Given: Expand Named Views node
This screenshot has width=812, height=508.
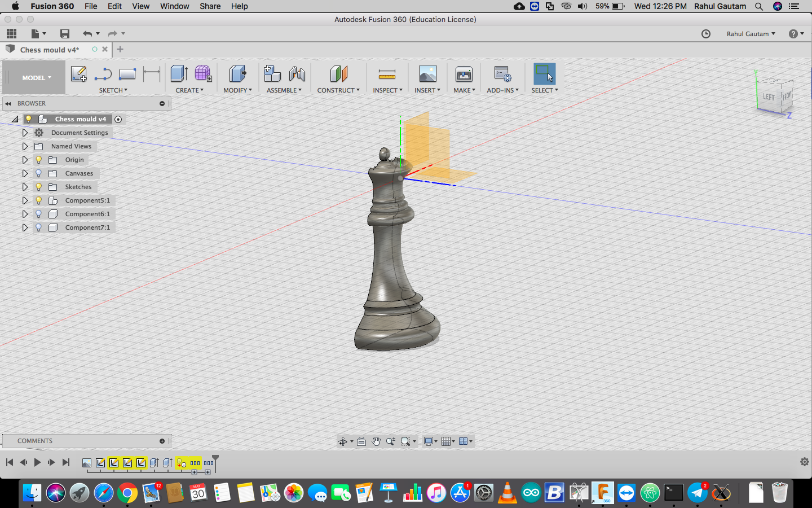Looking at the screenshot, I should pyautogui.click(x=25, y=146).
